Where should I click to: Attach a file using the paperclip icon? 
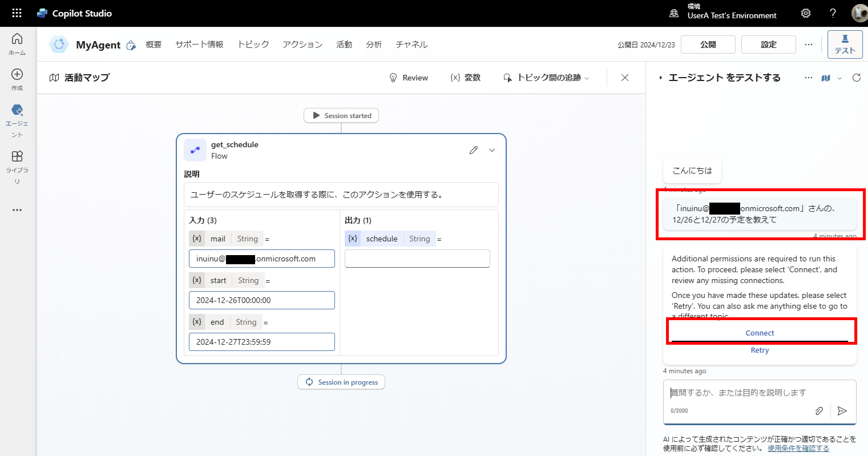click(x=819, y=410)
